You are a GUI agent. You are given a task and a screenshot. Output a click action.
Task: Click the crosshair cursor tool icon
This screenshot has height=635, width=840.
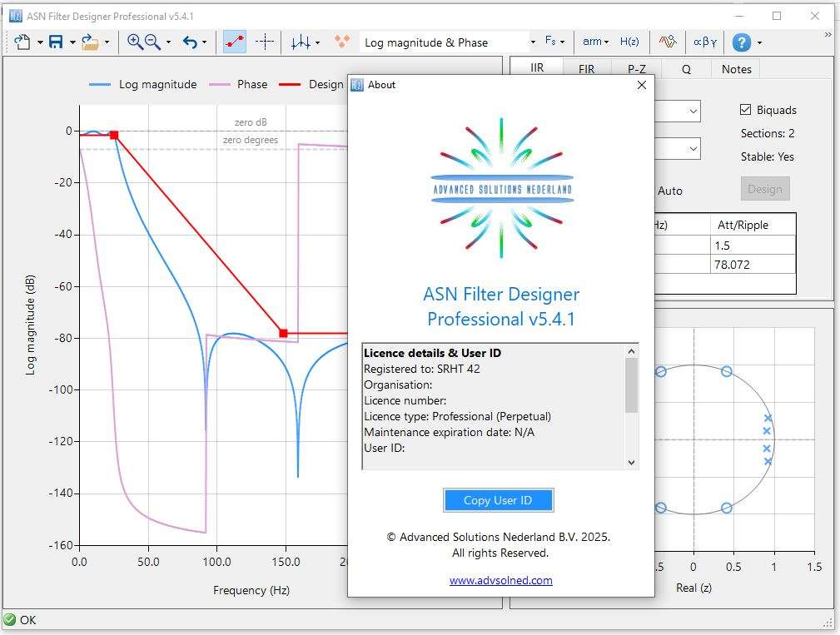coord(265,42)
